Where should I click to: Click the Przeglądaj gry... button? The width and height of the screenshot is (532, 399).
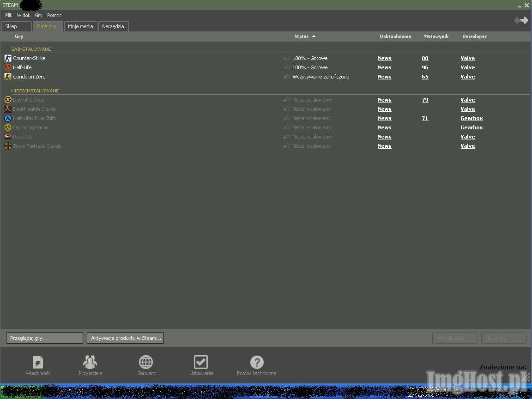coord(44,338)
